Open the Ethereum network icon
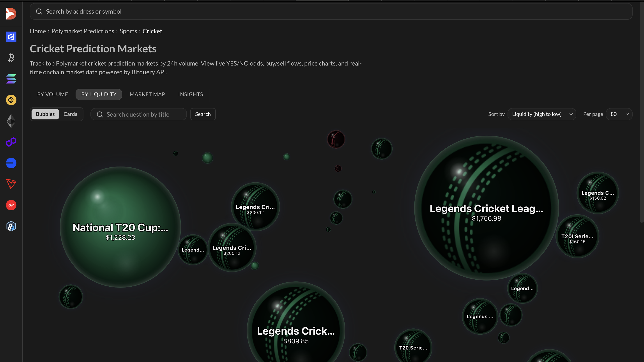Viewport: 644px width, 362px height. (11, 121)
